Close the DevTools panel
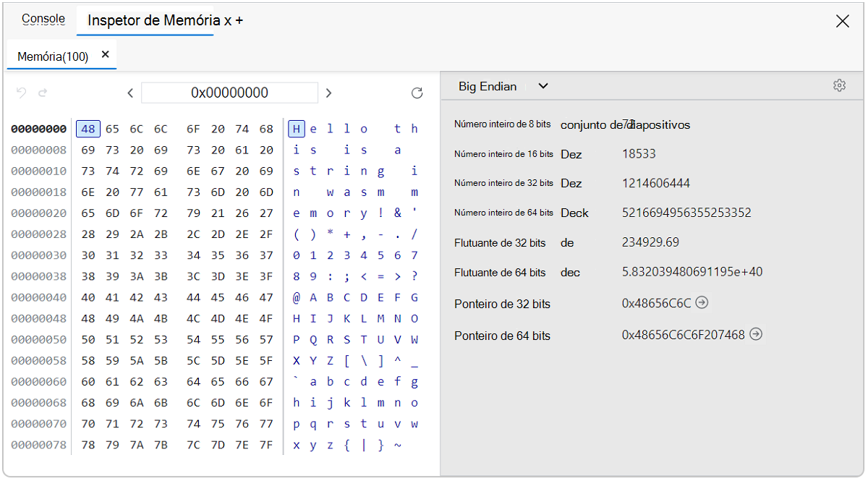The height and width of the screenshot is (481, 868). [x=842, y=21]
